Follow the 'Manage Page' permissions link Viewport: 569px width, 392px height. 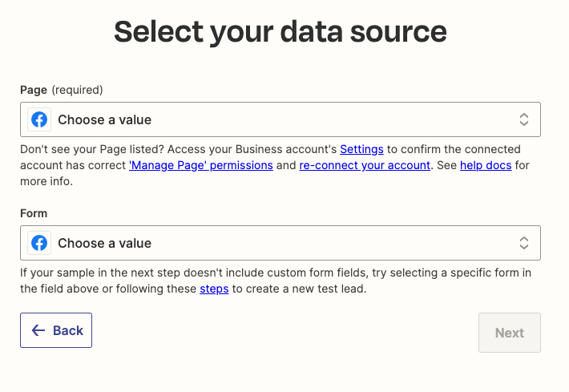click(201, 166)
